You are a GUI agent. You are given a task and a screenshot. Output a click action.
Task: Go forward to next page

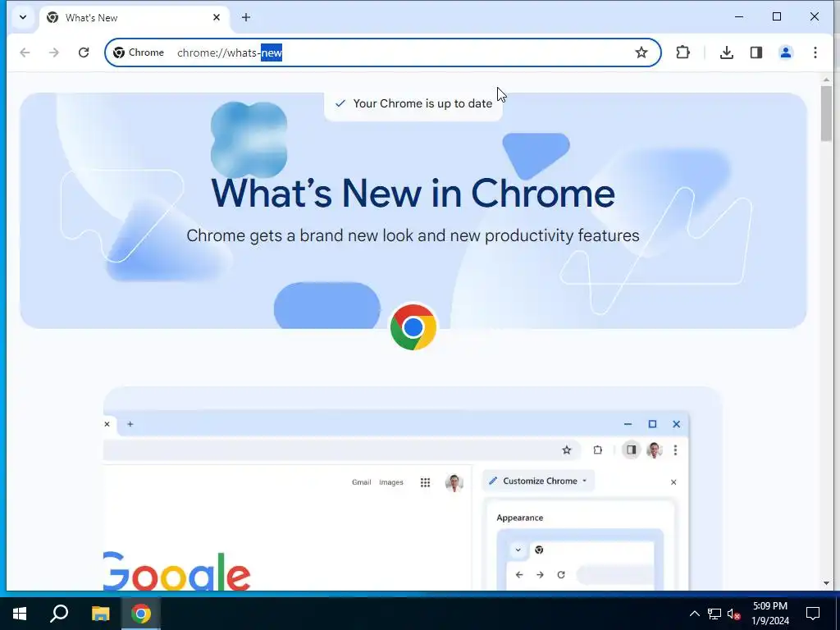[x=54, y=52]
